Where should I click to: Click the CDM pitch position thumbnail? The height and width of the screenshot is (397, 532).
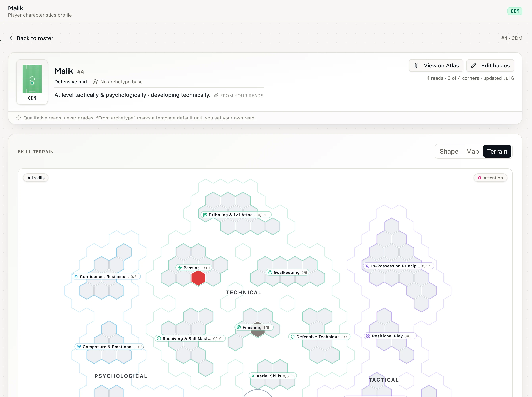[x=32, y=82]
